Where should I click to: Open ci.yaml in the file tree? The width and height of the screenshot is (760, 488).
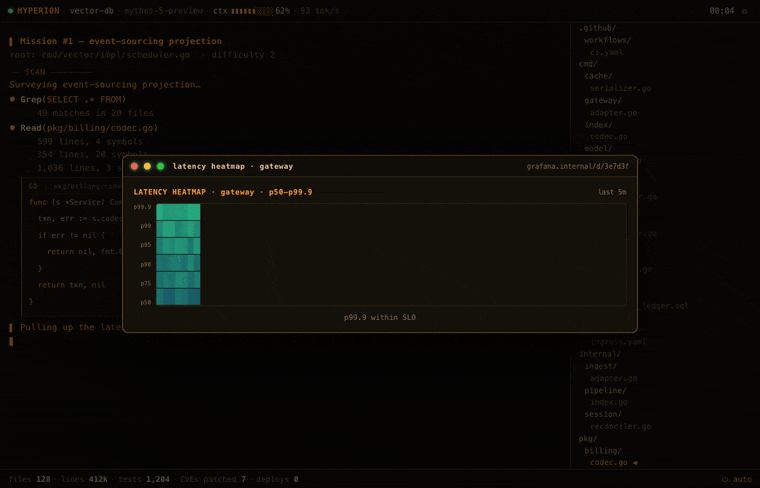click(606, 52)
